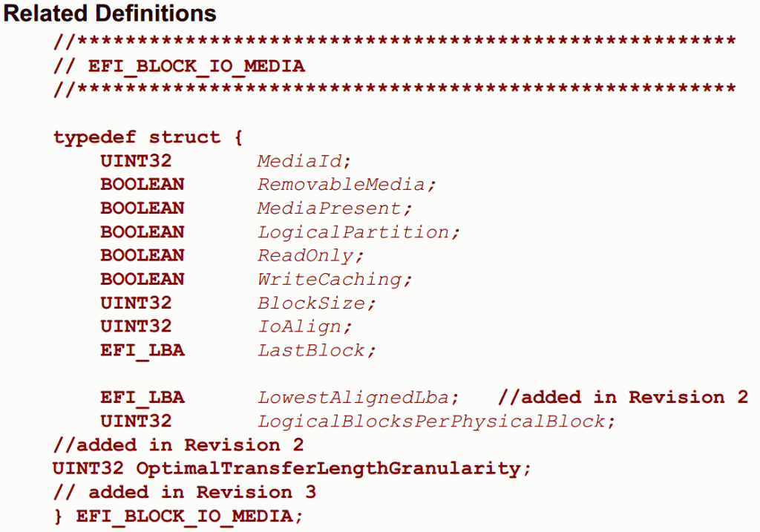Click the OptimalTransferLengthGranularity declaration
The width and height of the screenshot is (760, 532).
(x=292, y=468)
